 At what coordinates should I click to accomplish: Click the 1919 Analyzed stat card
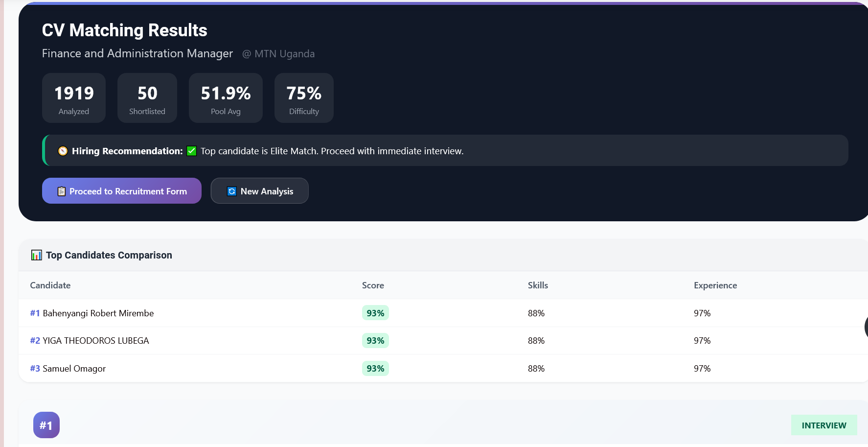[74, 98]
